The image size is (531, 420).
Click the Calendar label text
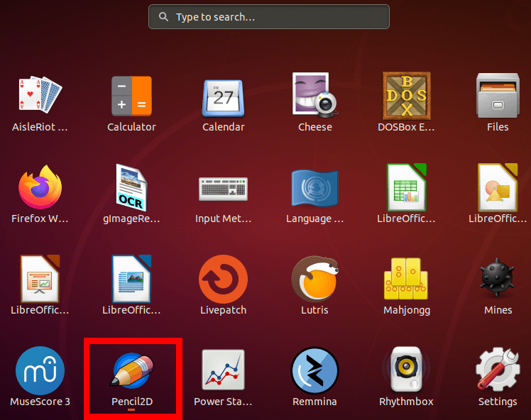pyautogui.click(x=223, y=127)
